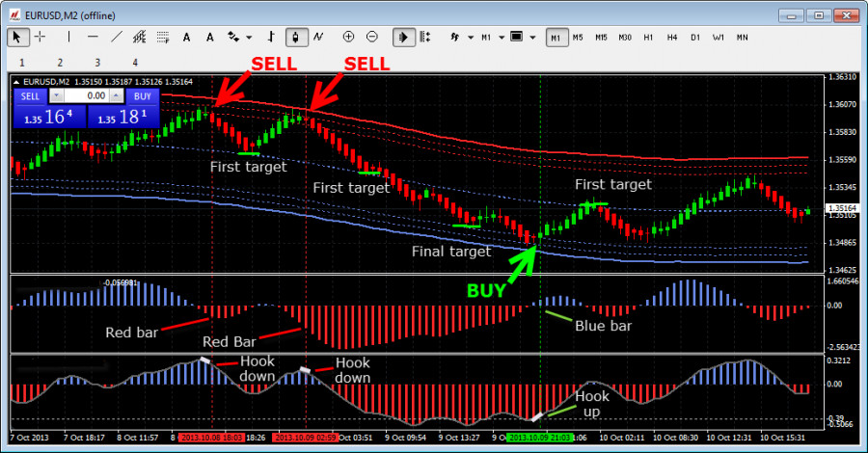Click price level 1.34865 on scale

coord(842,242)
